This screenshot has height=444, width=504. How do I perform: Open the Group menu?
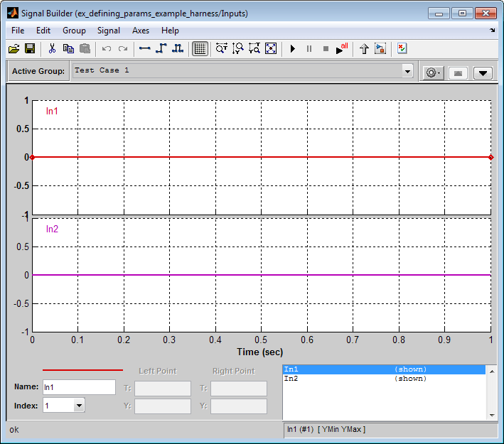click(74, 31)
